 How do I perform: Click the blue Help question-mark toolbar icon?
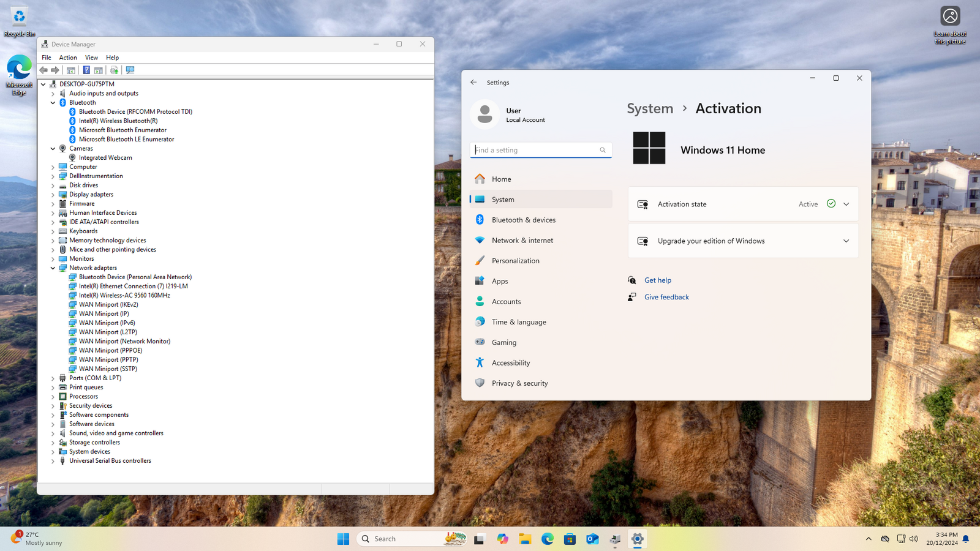(x=86, y=70)
